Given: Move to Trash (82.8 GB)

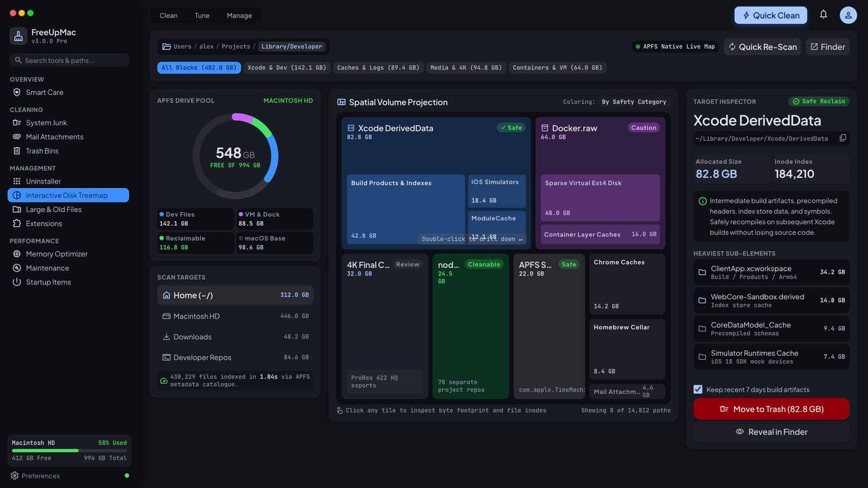Looking at the screenshot, I should [x=771, y=409].
